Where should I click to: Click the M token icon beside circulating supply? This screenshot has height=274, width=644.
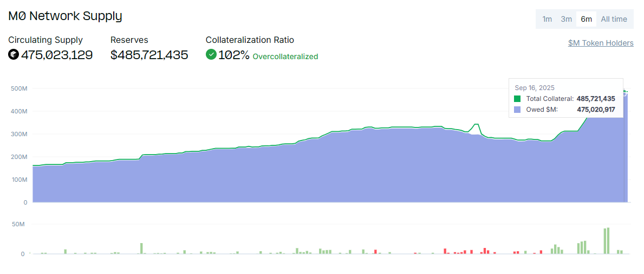tap(14, 54)
